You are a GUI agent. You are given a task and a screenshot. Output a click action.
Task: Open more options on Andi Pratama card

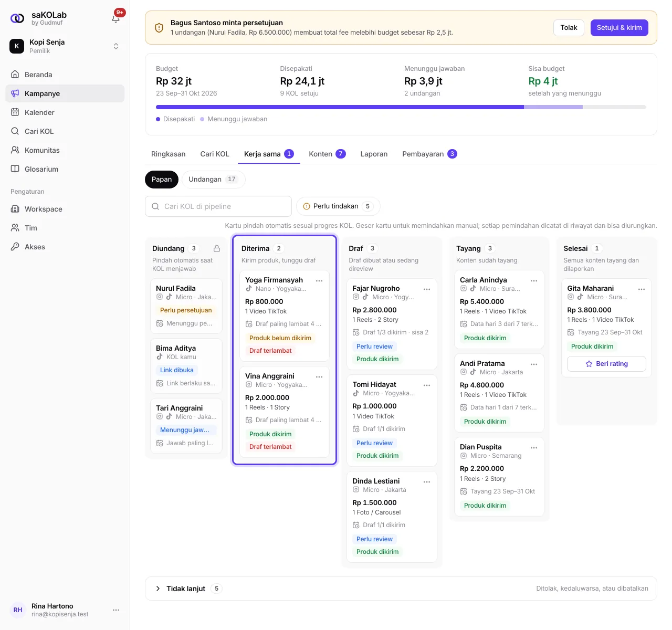point(534,364)
